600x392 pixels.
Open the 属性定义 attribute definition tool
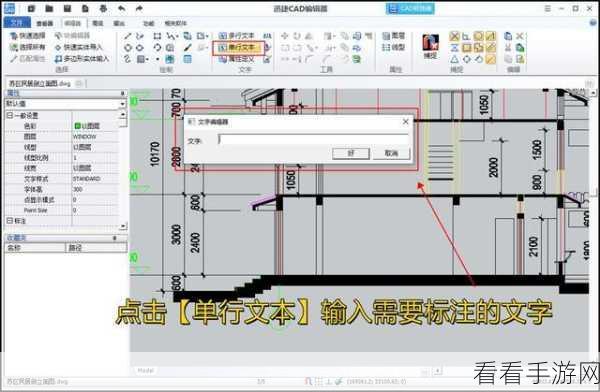[x=237, y=59]
